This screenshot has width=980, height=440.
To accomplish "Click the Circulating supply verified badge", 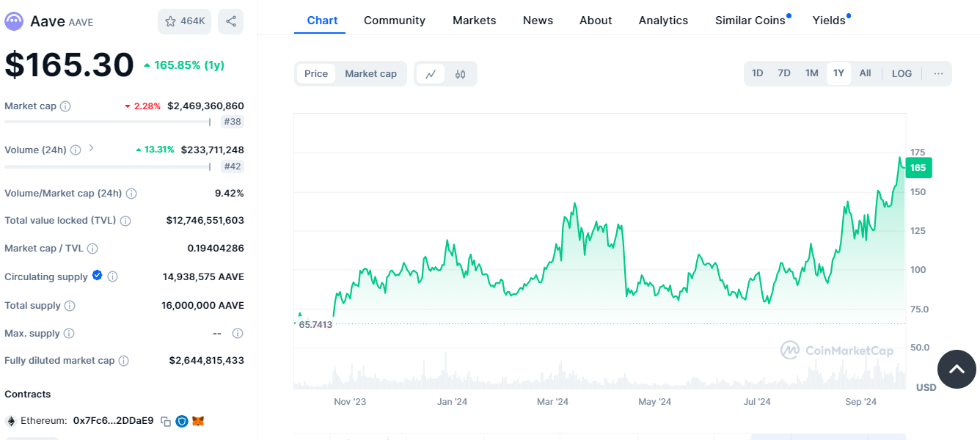I will [97, 276].
